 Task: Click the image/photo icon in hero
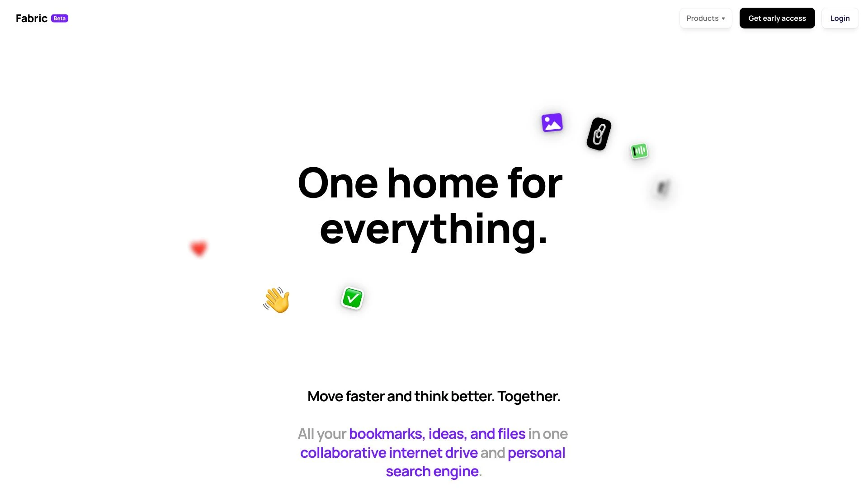552,123
